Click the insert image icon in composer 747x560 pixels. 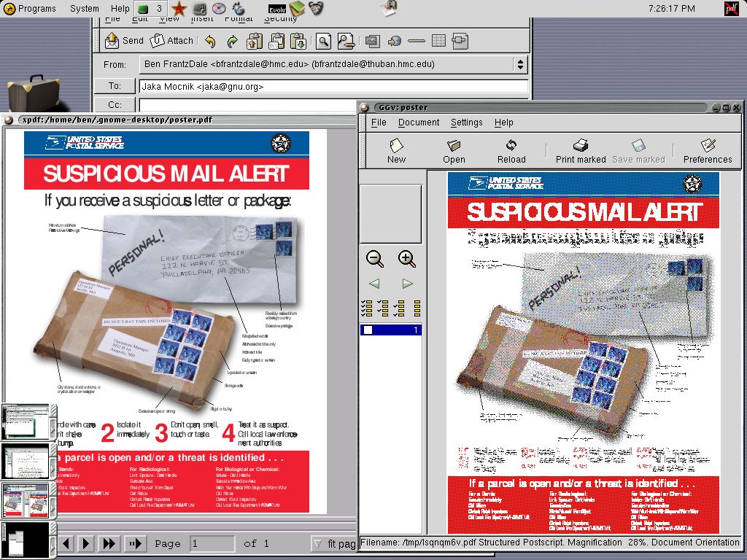coord(373,42)
